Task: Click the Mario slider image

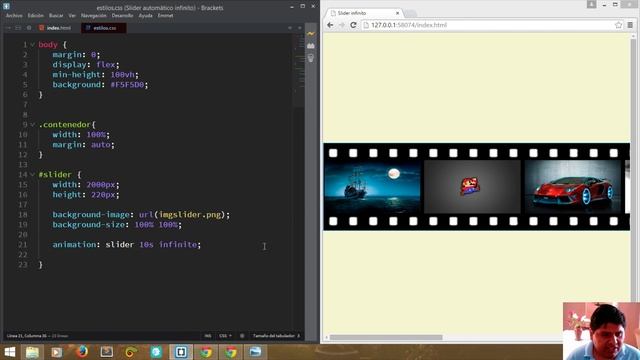Action: tap(472, 187)
